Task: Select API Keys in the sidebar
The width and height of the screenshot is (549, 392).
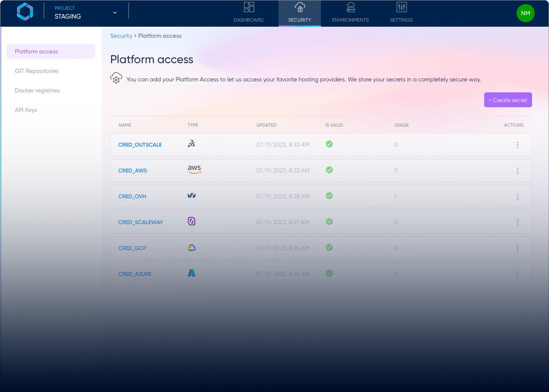Action: pos(26,110)
